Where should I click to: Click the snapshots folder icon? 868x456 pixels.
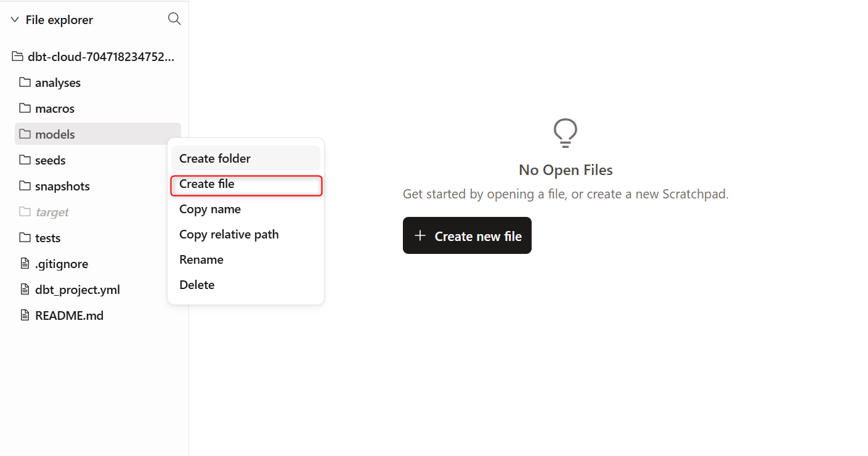tap(25, 185)
